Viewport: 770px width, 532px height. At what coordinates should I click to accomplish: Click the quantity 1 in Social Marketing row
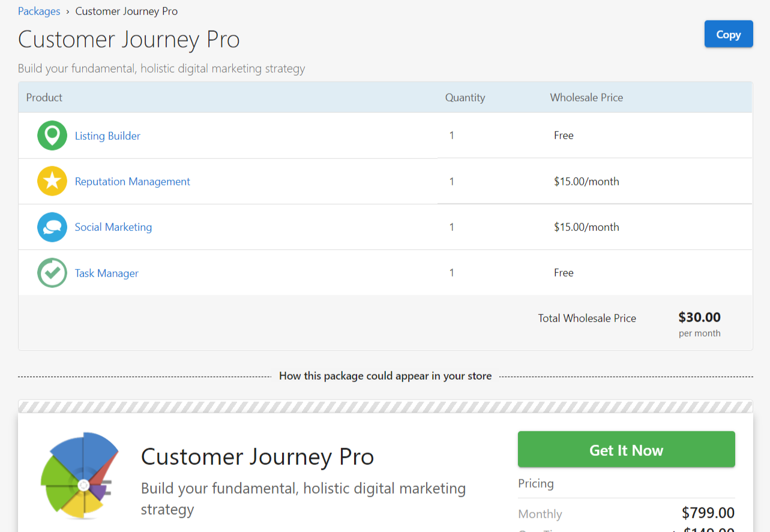tap(452, 227)
